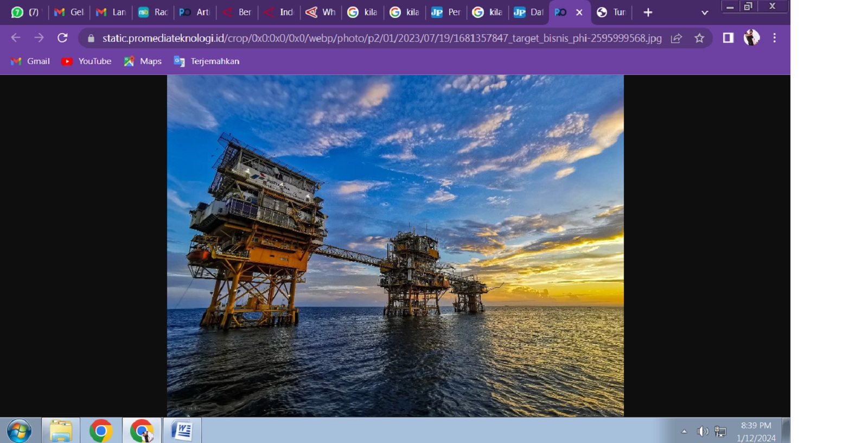Switch to the Gmail 'Lan' tab
Viewport: 868px width, 443px height.
[111, 12]
